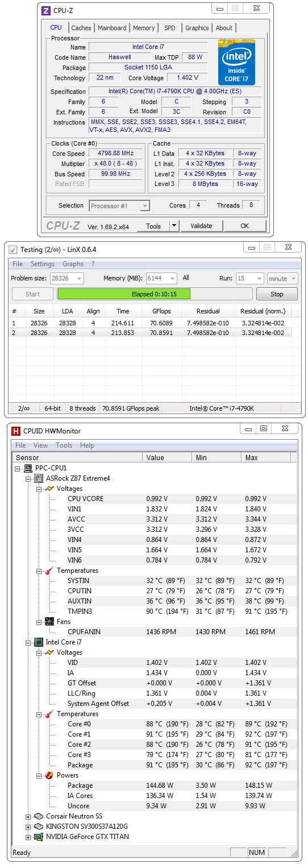Open the LinX Graphs menu
Image resolution: width=308 pixels, height=868 pixels.
(x=73, y=264)
